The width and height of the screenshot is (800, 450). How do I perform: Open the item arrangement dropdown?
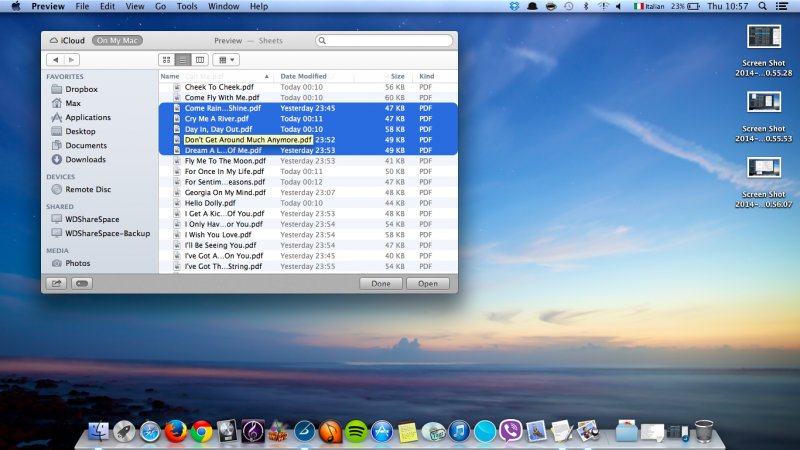click(226, 60)
